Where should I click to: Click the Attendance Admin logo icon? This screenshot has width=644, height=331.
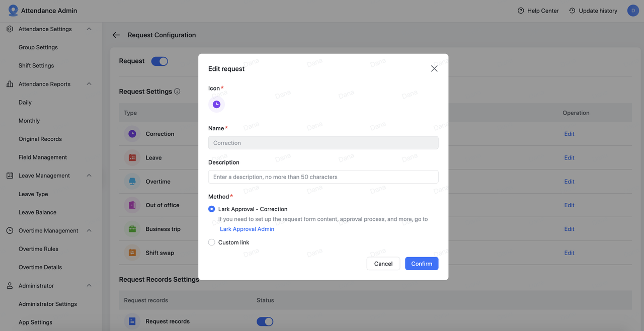(x=13, y=11)
